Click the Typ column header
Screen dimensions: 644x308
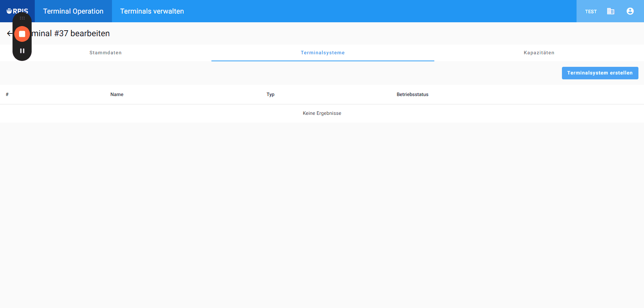[x=271, y=94]
